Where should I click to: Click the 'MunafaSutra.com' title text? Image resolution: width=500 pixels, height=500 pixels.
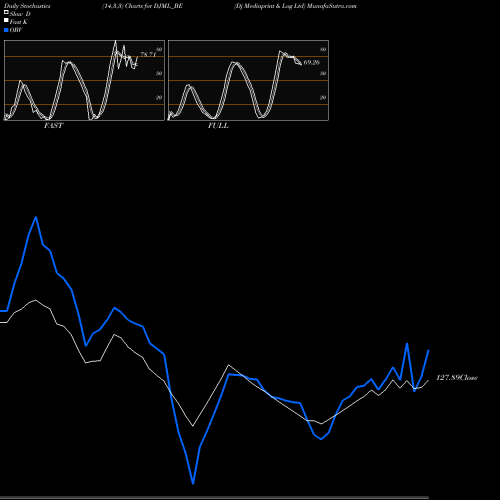(x=332, y=6)
